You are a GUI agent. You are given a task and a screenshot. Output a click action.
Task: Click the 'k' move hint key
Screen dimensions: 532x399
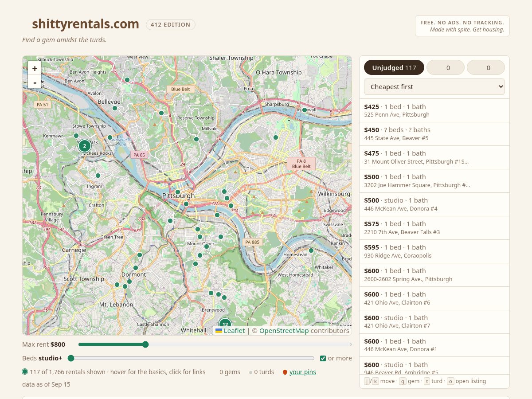(x=376, y=381)
